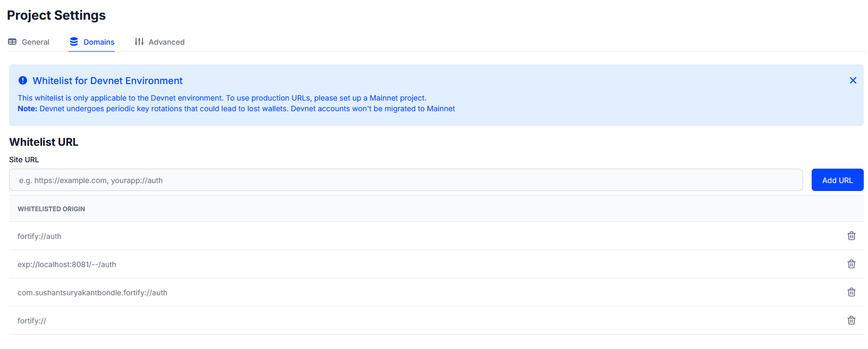Open the General settings tab
Viewport: 868px width, 349px height.
[x=29, y=42]
